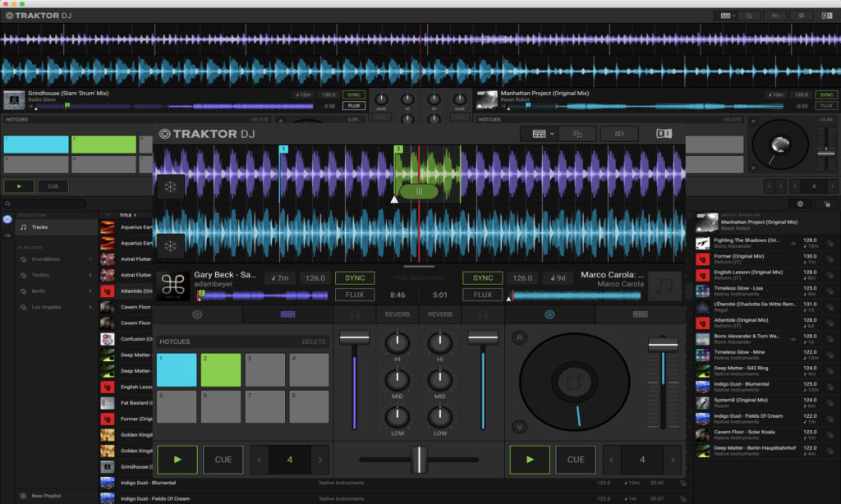The width and height of the screenshot is (841, 504).
Task: Switch right deck to the hotcue pads tab
Action: [640, 314]
